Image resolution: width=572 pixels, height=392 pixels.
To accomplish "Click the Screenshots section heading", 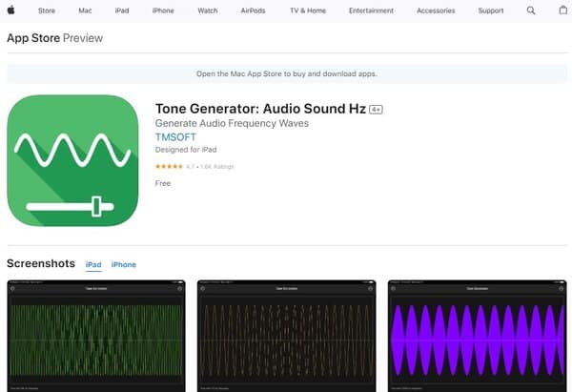I will 41,263.
